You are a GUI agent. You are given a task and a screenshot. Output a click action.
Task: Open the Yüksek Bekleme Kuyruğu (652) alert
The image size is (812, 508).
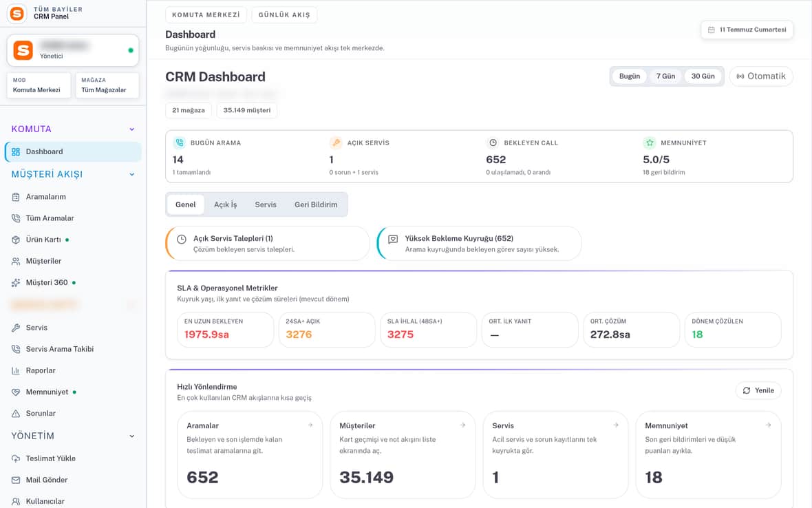pyautogui.click(x=479, y=244)
